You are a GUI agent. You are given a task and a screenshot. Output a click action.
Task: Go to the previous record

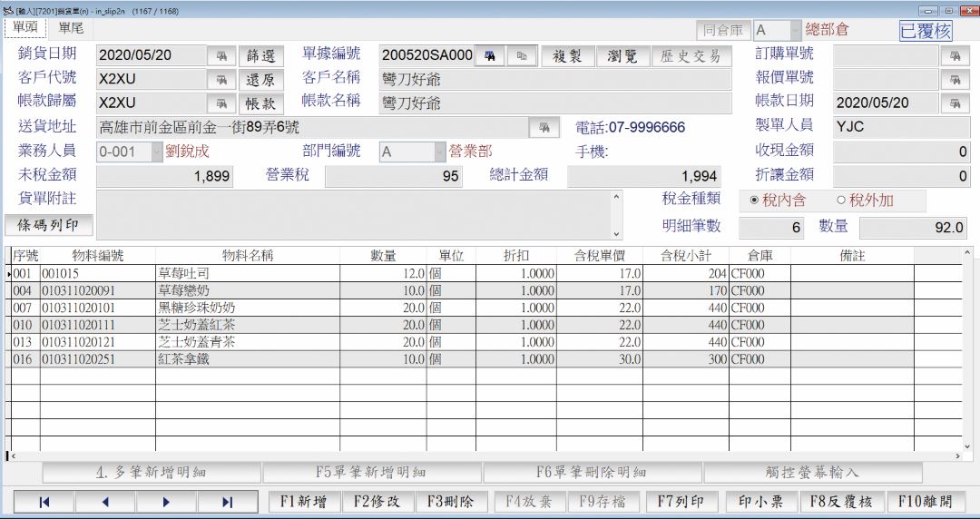click(x=105, y=502)
